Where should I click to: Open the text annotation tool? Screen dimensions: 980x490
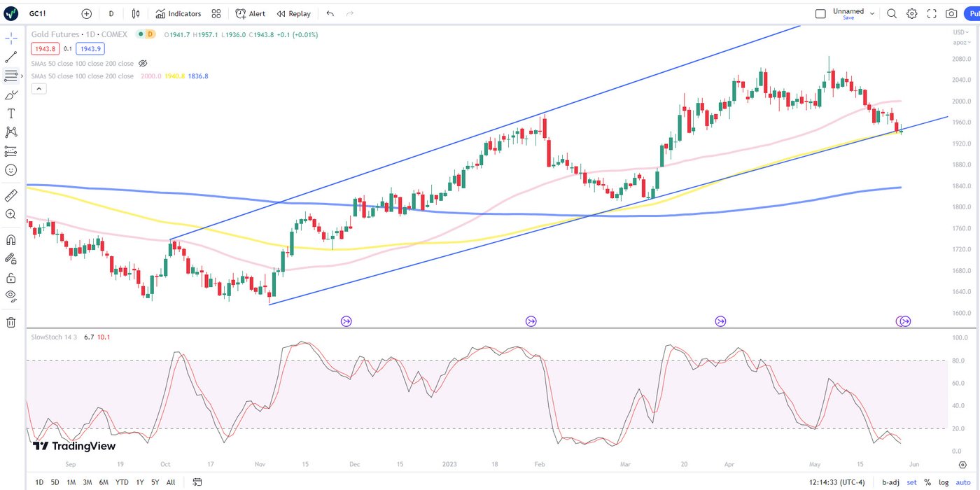click(x=10, y=113)
